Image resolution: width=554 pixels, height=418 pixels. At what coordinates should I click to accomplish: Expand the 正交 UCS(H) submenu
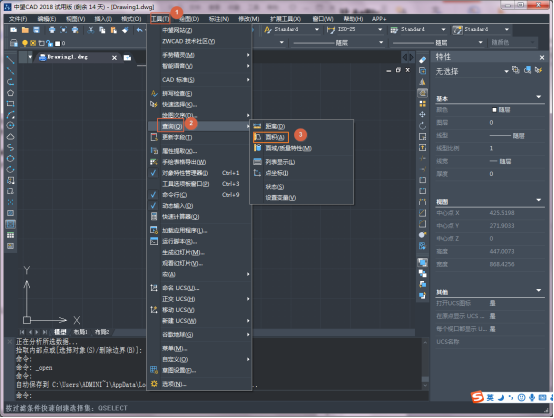tap(199, 299)
